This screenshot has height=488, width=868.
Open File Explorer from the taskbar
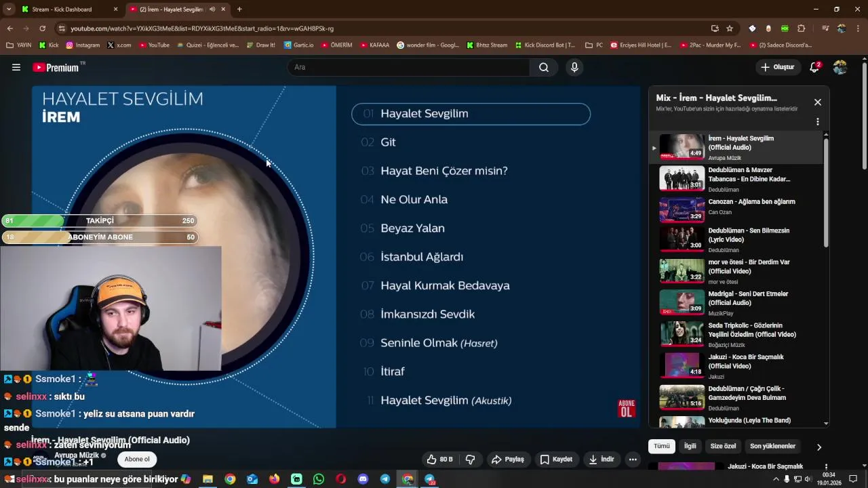click(x=208, y=479)
